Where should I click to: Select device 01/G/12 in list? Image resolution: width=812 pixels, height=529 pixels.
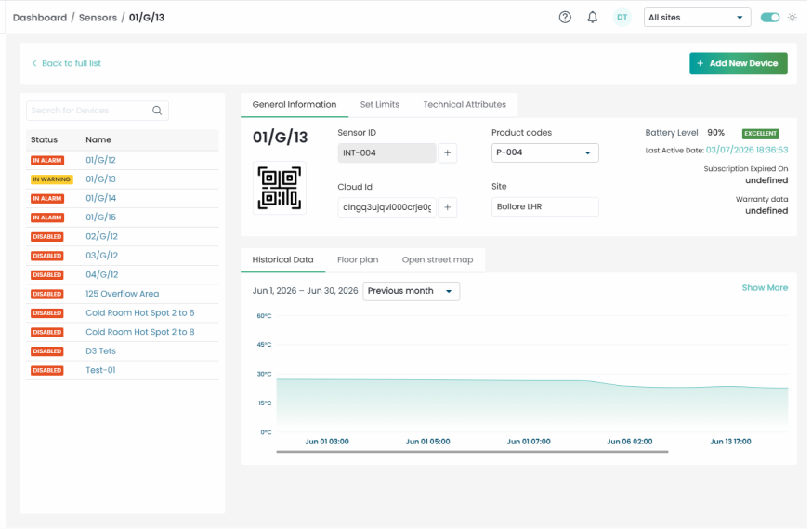click(100, 160)
